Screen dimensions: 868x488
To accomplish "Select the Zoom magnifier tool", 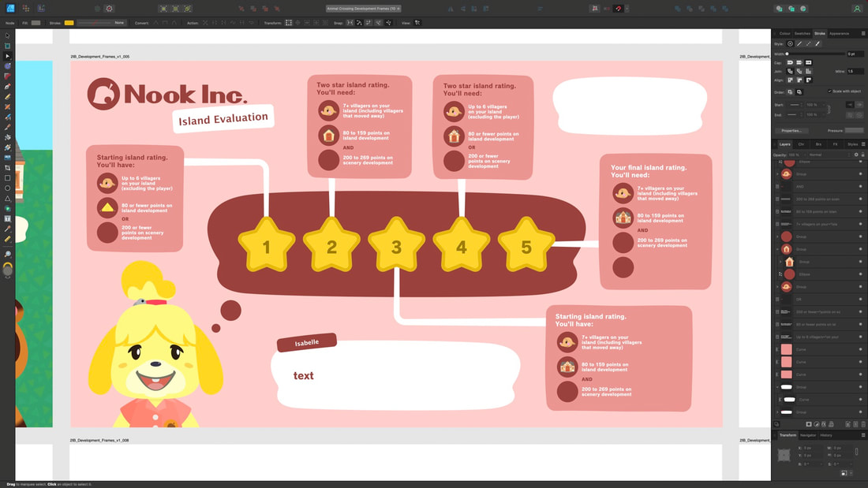I will coord(7,254).
